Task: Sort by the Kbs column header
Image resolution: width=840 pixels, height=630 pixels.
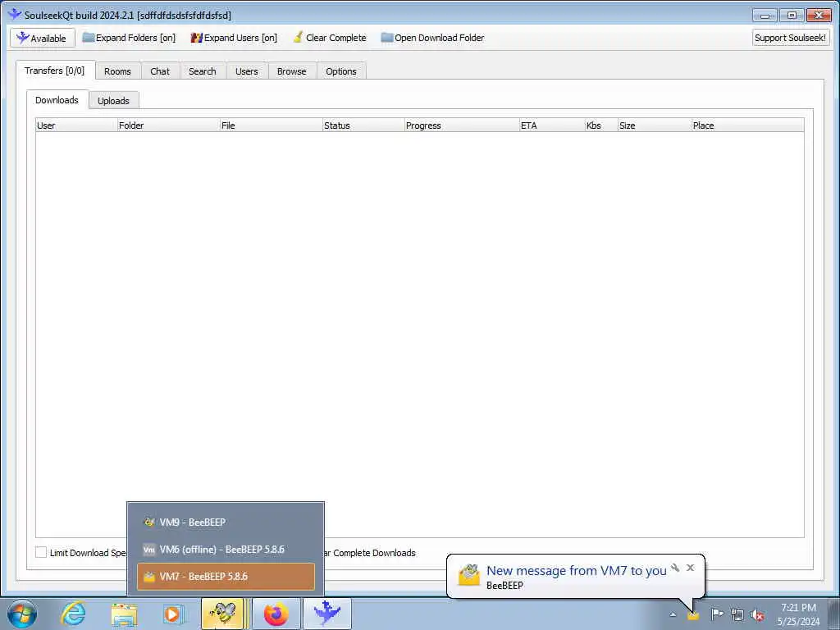Action: [x=601, y=126]
